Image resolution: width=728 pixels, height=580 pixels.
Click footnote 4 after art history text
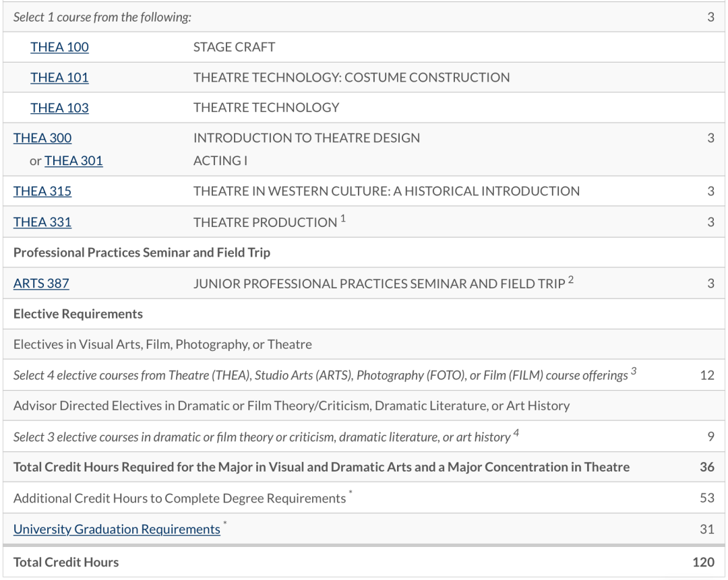point(516,433)
